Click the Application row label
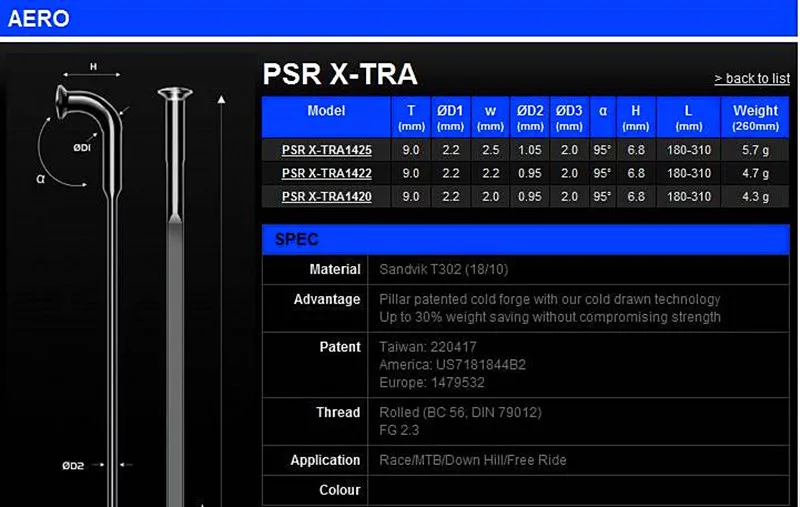 325,460
